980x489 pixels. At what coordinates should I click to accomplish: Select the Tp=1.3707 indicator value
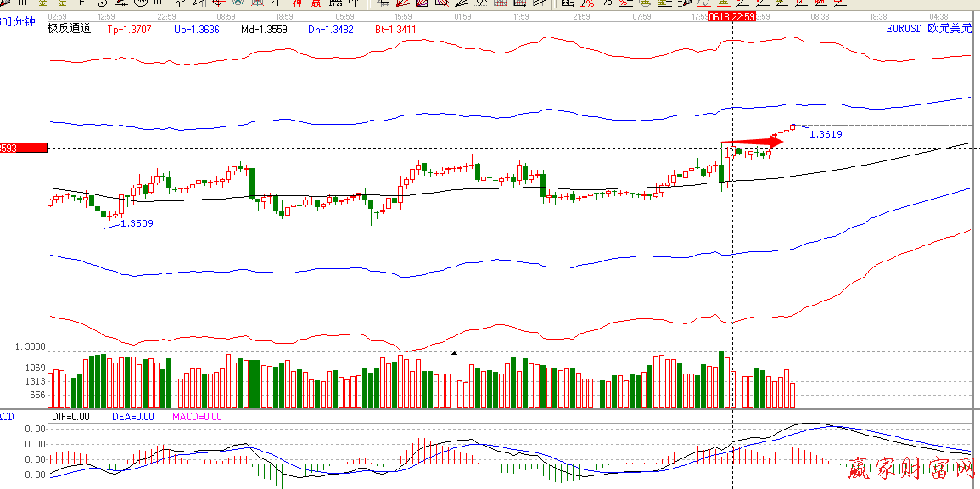coord(131,30)
